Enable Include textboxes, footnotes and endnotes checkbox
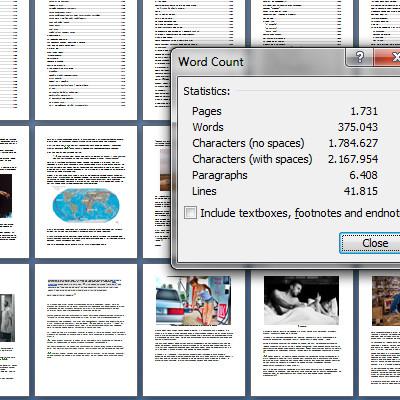 190,213
